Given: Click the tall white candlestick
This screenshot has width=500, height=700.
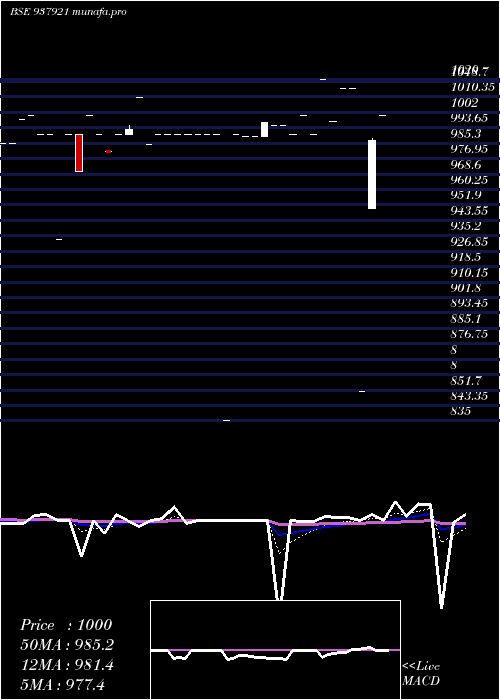Looking at the screenshot, I should tap(372, 174).
